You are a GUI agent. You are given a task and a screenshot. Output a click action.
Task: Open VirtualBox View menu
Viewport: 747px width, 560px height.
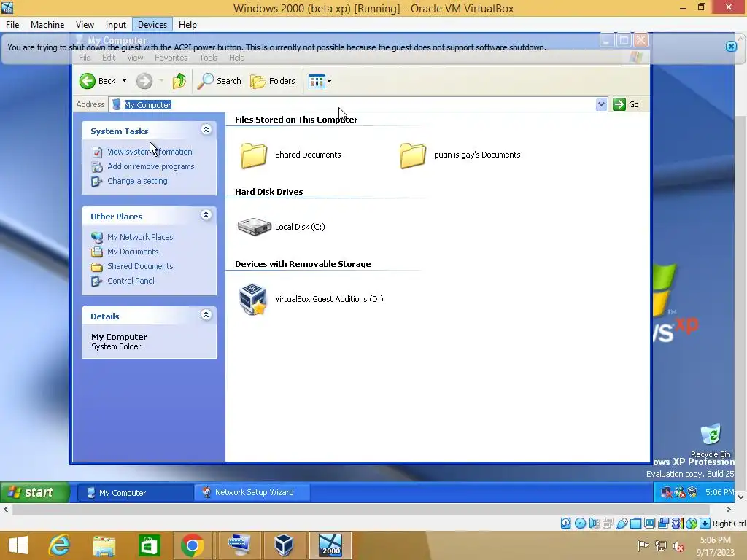pyautogui.click(x=85, y=25)
